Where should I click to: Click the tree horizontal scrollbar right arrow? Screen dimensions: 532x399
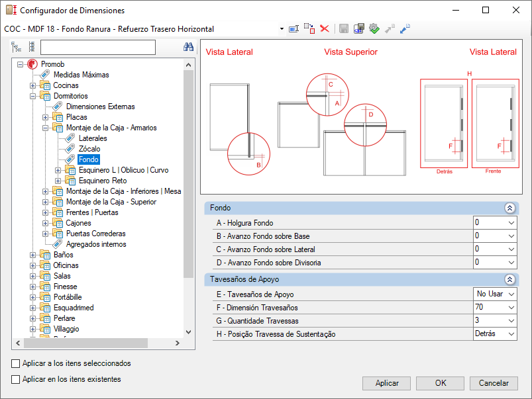coord(177,343)
